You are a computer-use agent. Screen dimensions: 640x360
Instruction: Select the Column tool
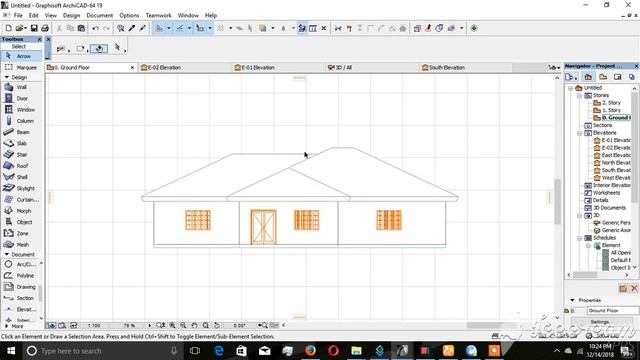coord(21,121)
